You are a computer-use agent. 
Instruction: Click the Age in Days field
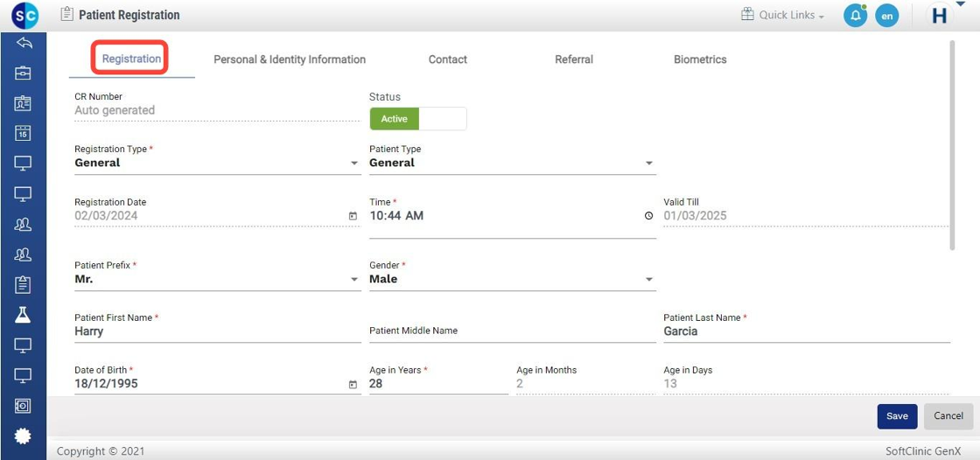(806, 384)
